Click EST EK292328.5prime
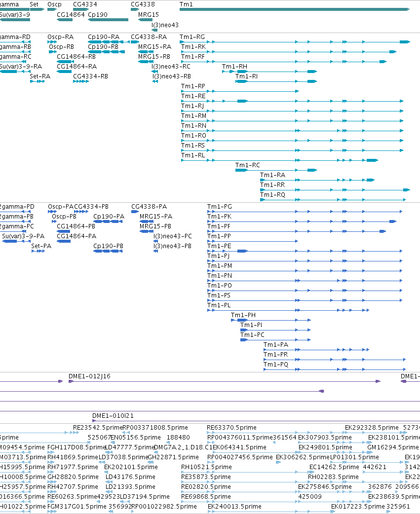This screenshot has height=514, width=420. point(372,428)
